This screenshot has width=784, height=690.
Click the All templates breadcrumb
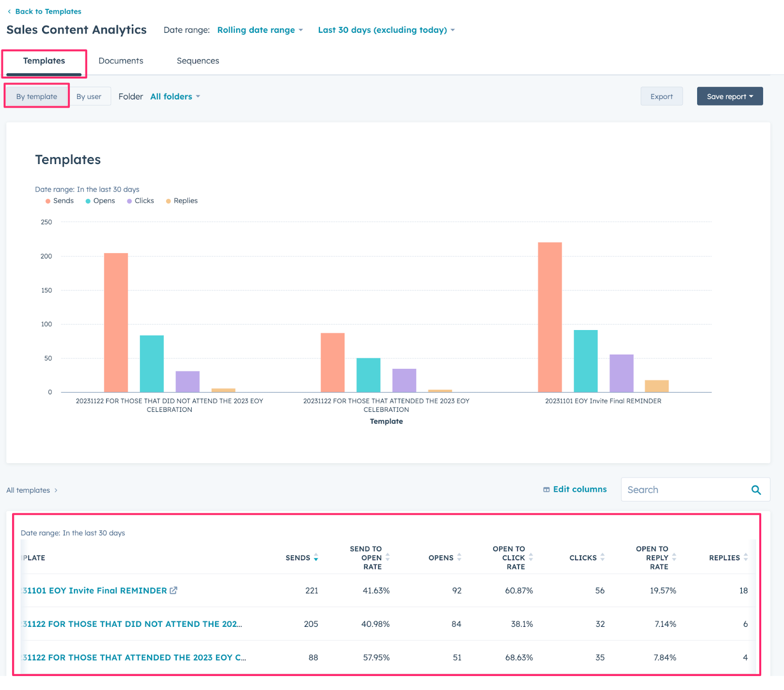coord(28,490)
